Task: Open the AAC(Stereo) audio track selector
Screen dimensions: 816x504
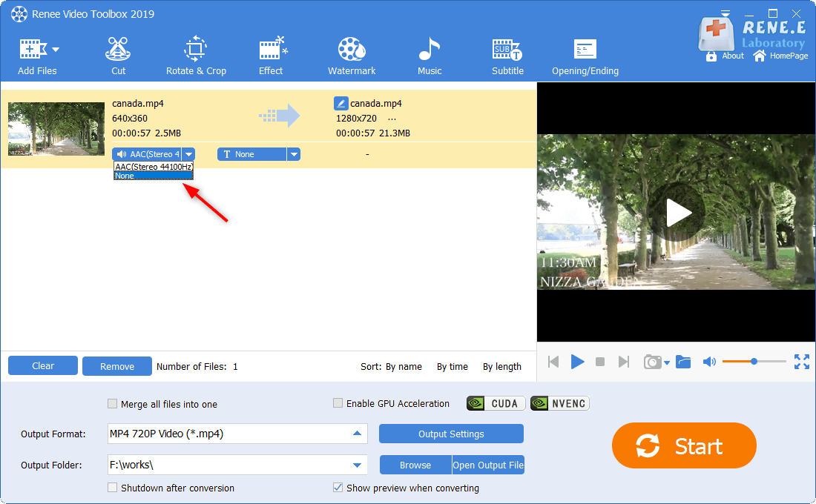Action: pos(148,154)
